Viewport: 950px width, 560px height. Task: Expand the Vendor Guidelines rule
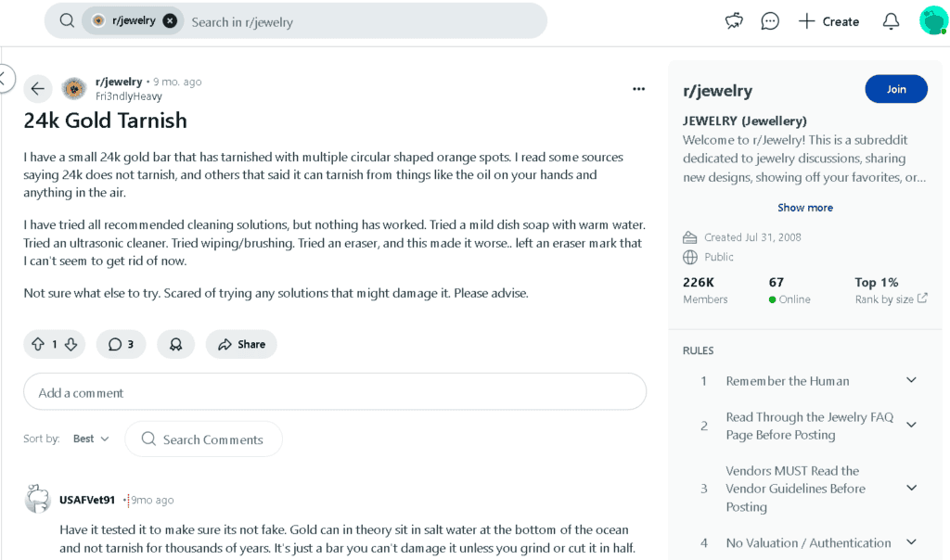pyautogui.click(x=911, y=488)
